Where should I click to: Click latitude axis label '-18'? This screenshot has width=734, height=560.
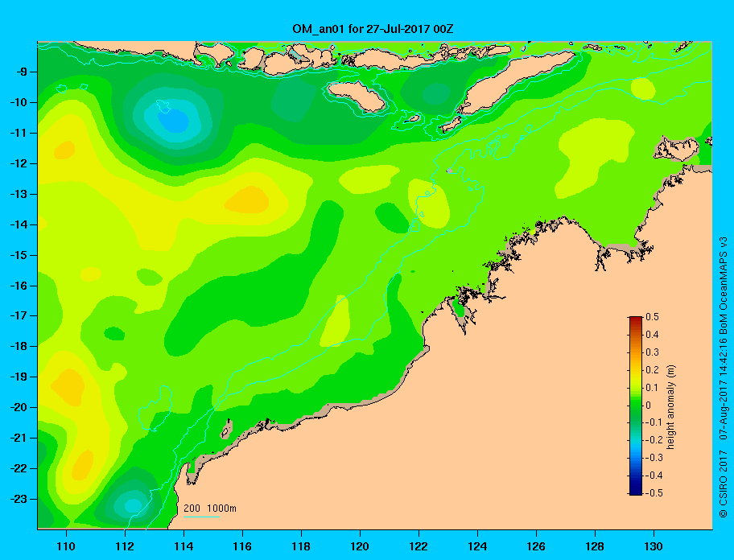19,346
